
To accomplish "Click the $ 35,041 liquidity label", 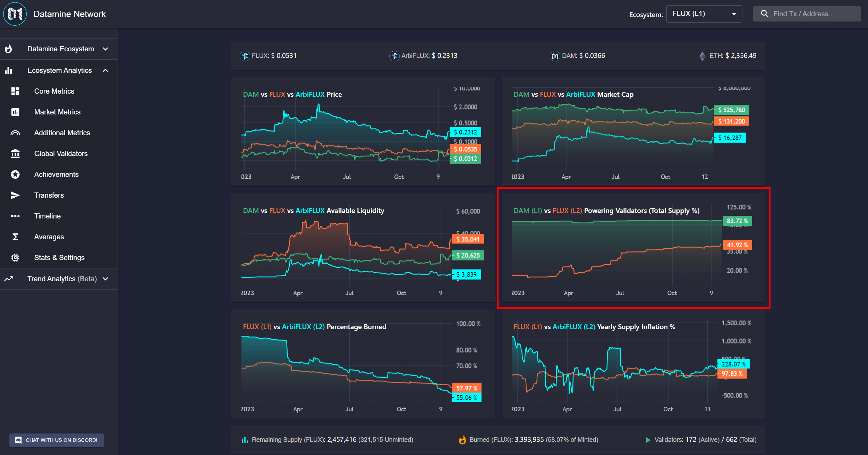I will click(468, 239).
